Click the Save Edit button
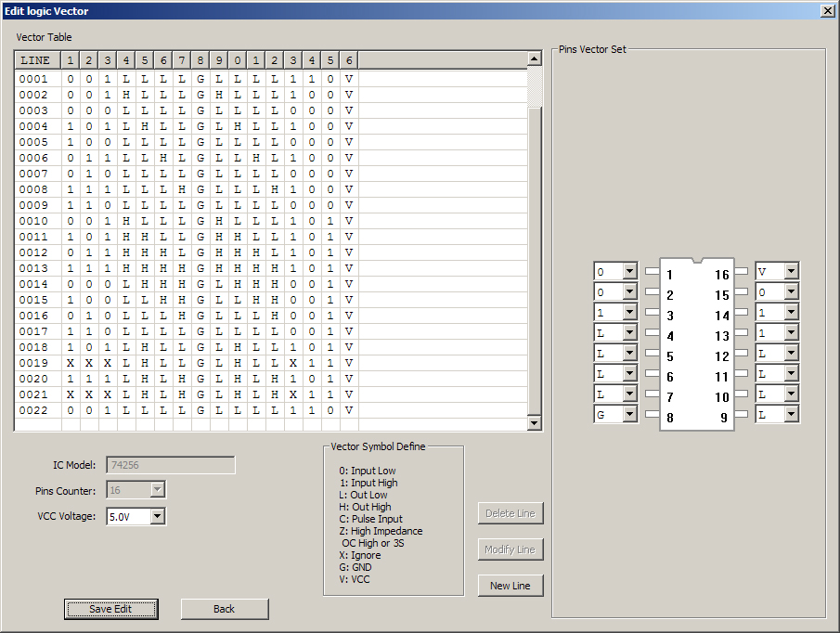Image resolution: width=840 pixels, height=633 pixels. pos(110,609)
